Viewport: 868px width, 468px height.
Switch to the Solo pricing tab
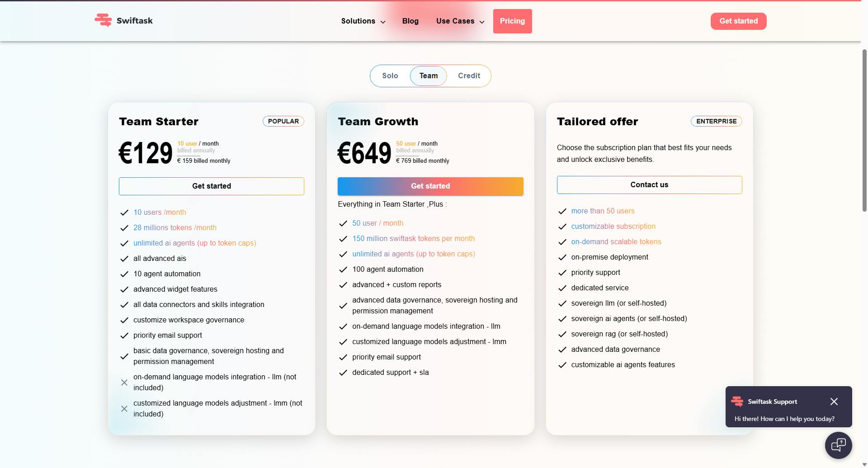click(x=389, y=76)
